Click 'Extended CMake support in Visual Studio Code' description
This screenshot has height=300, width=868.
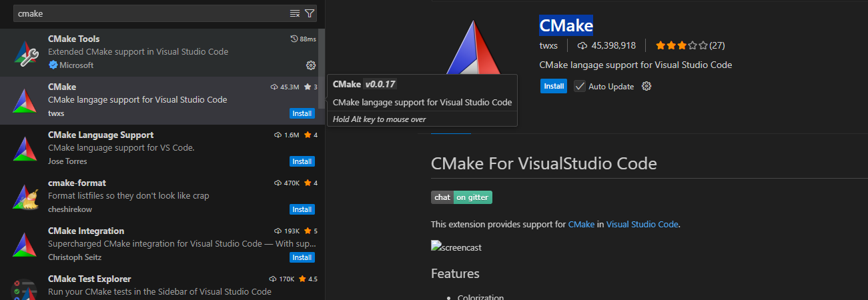click(138, 52)
